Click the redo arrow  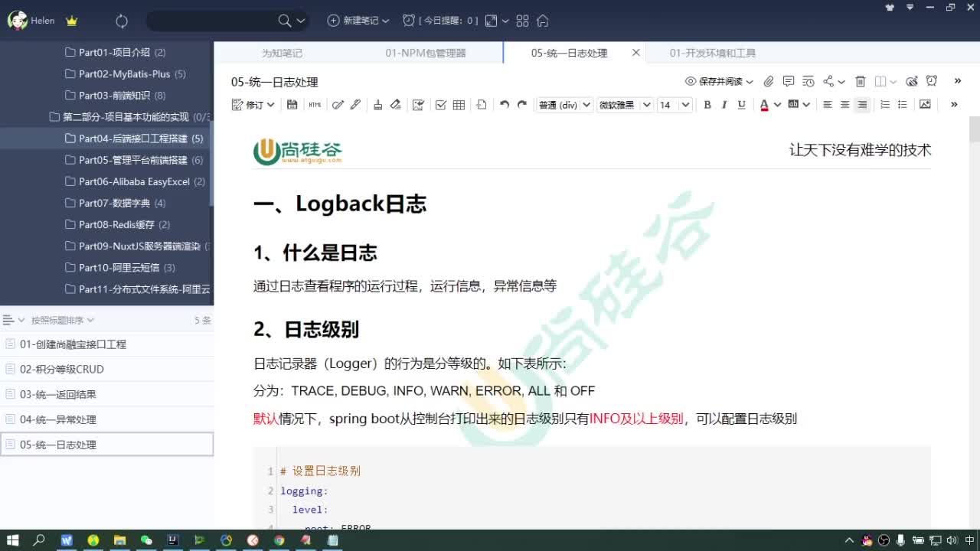click(522, 105)
